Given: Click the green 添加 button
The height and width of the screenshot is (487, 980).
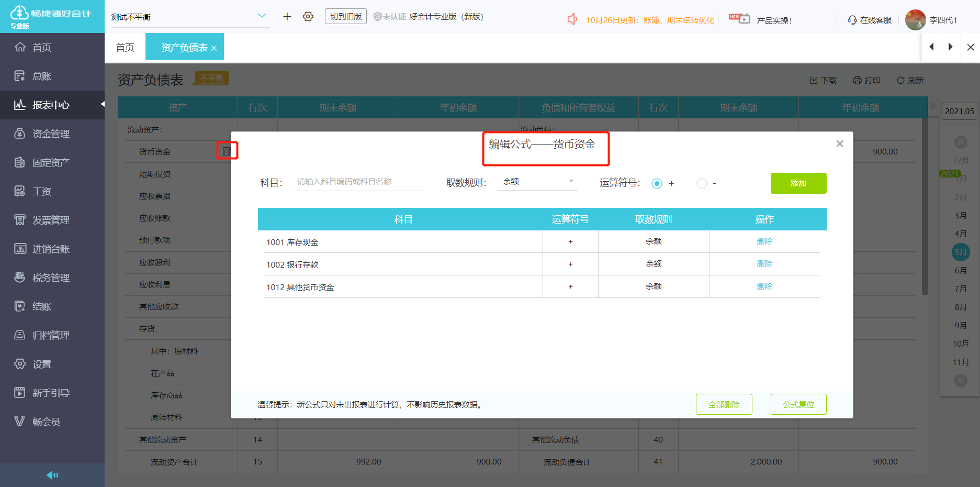Looking at the screenshot, I should point(798,183).
